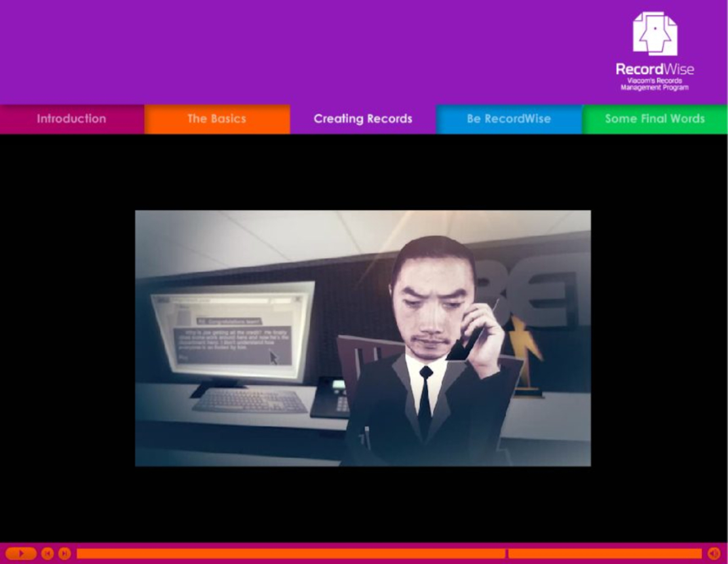Screen dimensions: 728x564
Task: Open the Be RecordWise tab
Action: [x=508, y=119]
